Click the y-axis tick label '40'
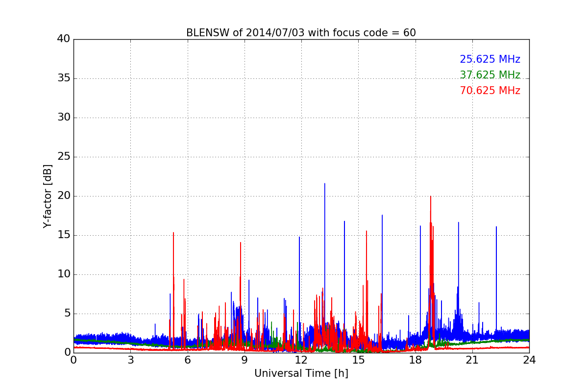 pyautogui.click(x=64, y=39)
